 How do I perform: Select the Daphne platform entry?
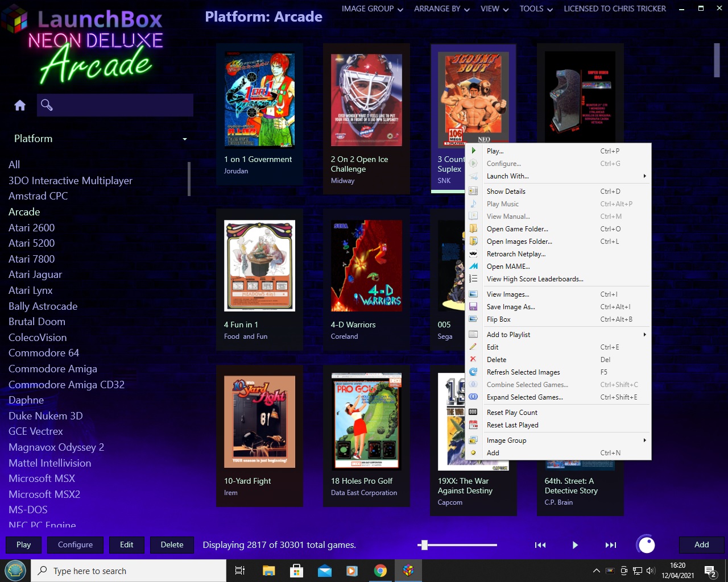pyautogui.click(x=26, y=400)
